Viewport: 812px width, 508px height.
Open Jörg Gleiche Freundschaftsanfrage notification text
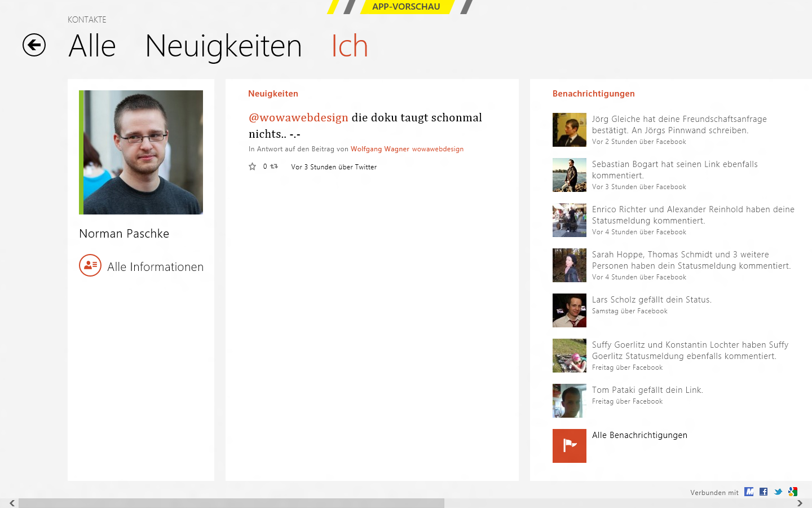click(x=679, y=125)
